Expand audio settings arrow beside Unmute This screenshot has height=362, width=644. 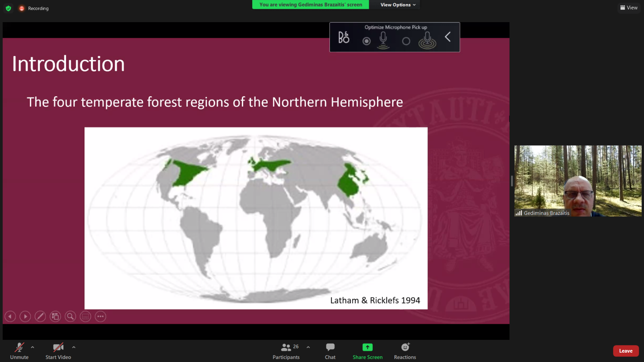pos(33,347)
